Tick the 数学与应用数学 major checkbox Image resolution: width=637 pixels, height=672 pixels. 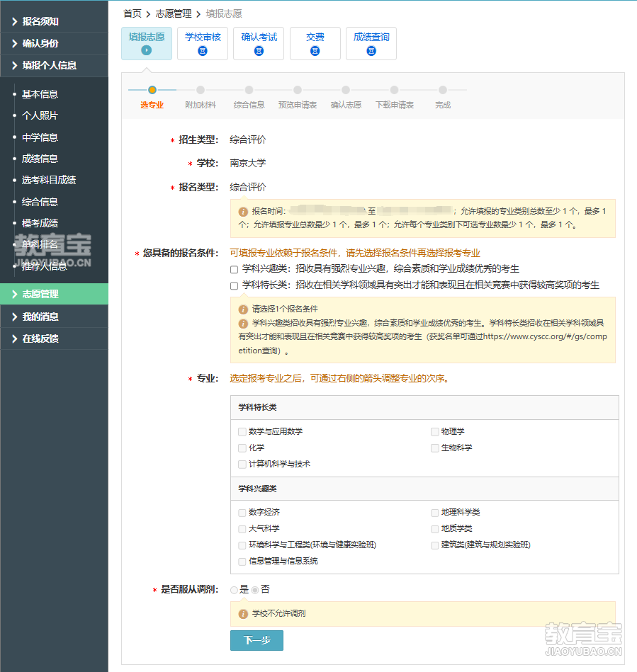[x=242, y=431]
